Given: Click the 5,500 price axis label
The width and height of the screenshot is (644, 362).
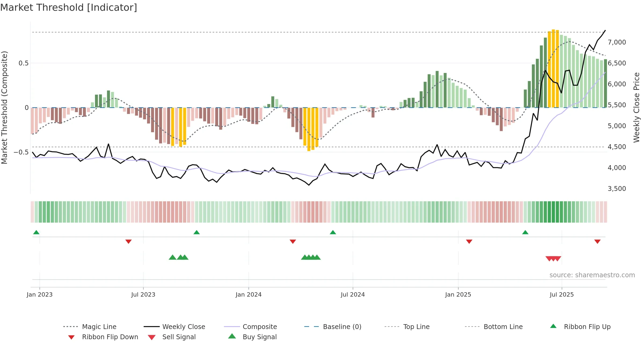Looking at the screenshot, I should point(617,105).
